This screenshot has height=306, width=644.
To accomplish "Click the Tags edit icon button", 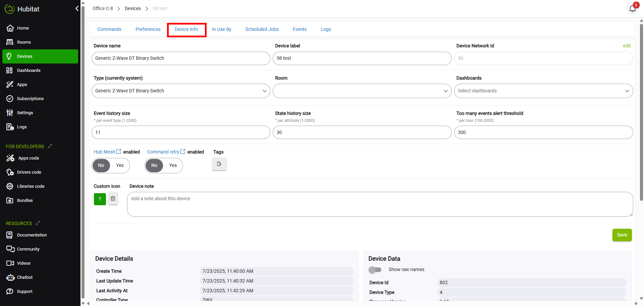I will pos(219,164).
